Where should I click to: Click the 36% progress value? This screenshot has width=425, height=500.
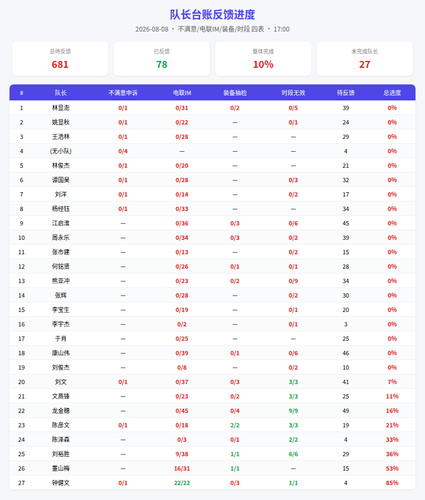[392, 454]
